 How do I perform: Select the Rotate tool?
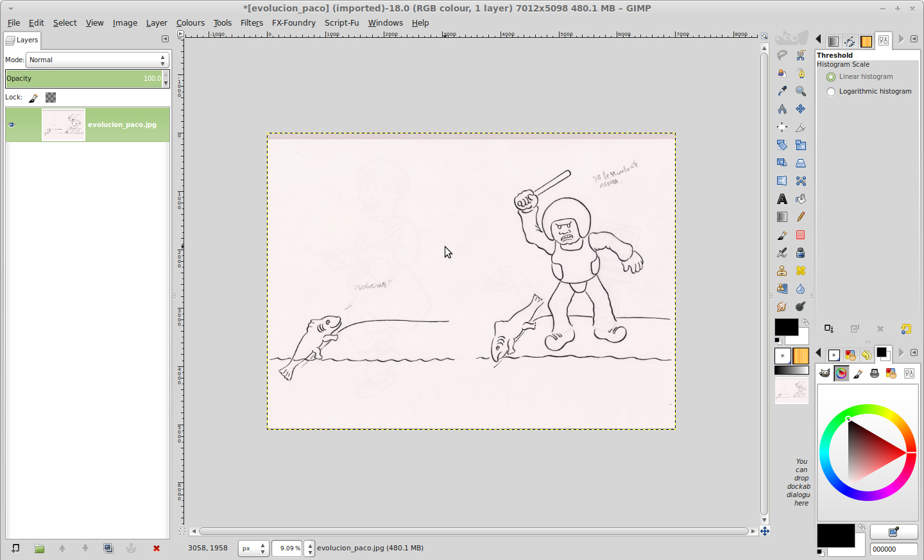tap(782, 145)
